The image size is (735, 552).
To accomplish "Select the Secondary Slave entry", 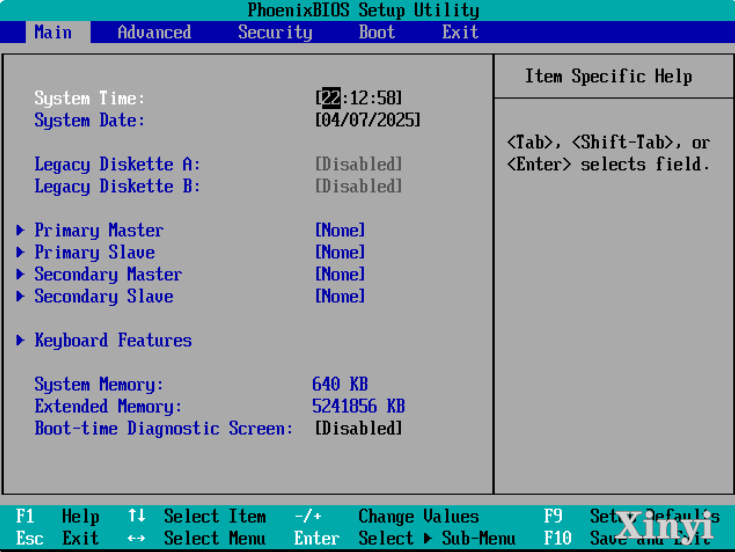I will [x=104, y=297].
